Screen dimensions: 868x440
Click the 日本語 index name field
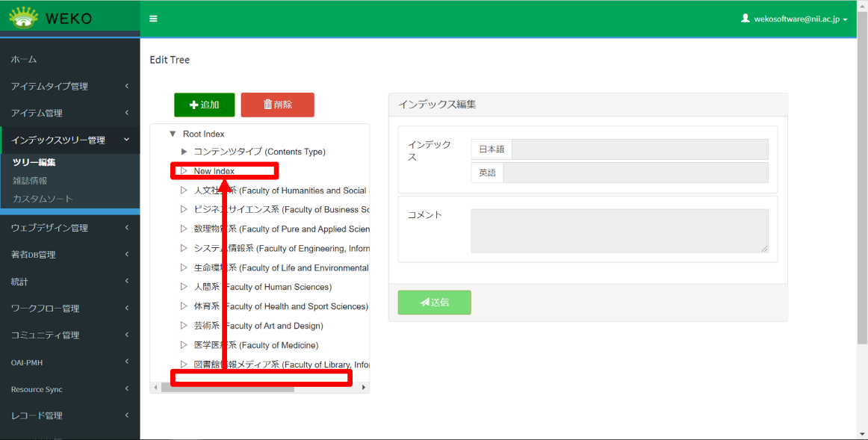[x=639, y=149]
